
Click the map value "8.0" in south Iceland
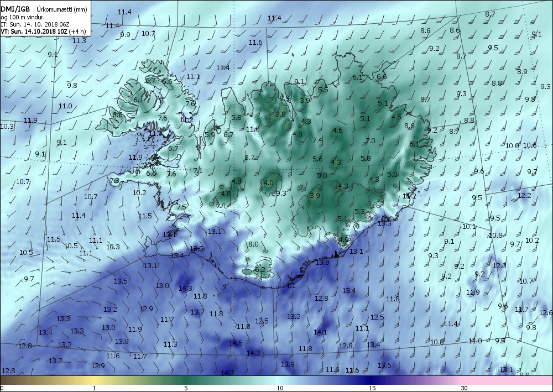253,244
